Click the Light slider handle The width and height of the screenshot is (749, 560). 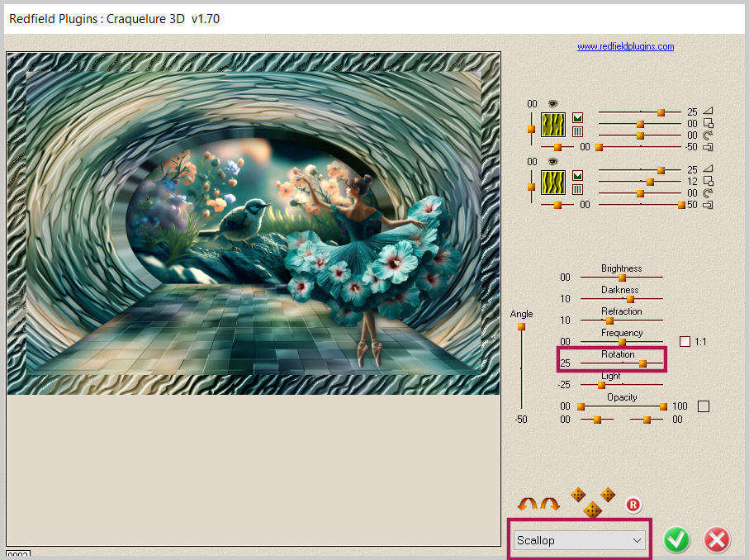pyautogui.click(x=601, y=385)
